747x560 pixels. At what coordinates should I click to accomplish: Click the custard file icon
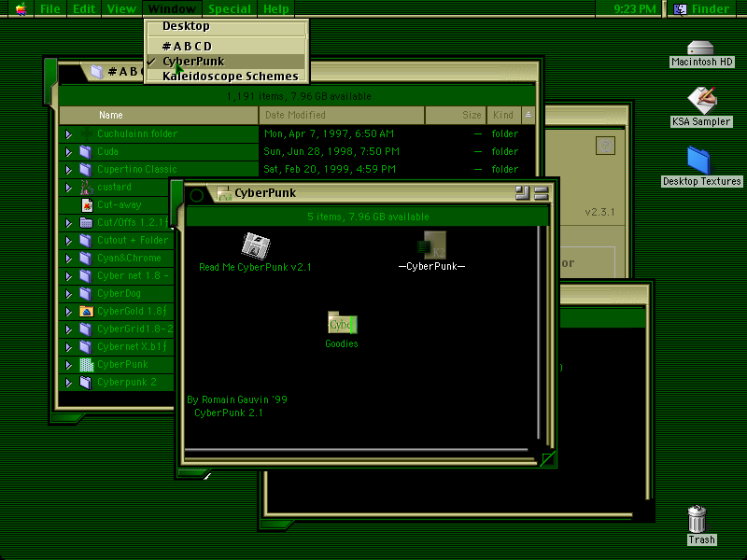pos(86,188)
